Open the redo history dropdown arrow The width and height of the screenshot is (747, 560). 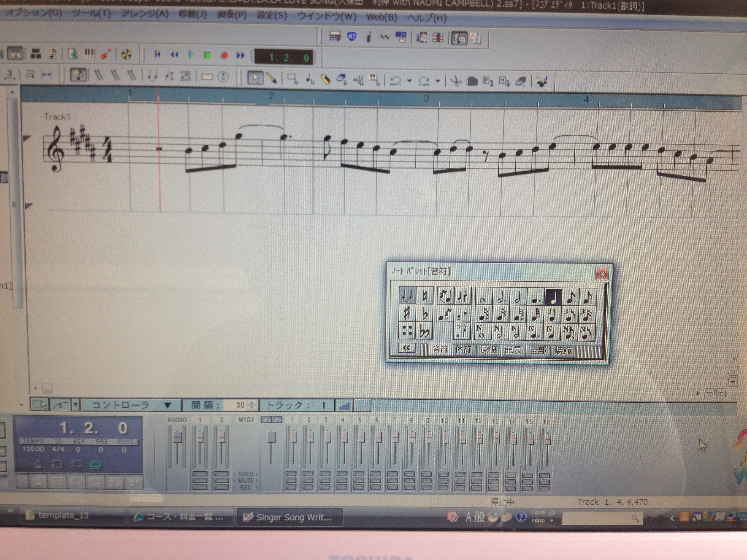pos(438,81)
